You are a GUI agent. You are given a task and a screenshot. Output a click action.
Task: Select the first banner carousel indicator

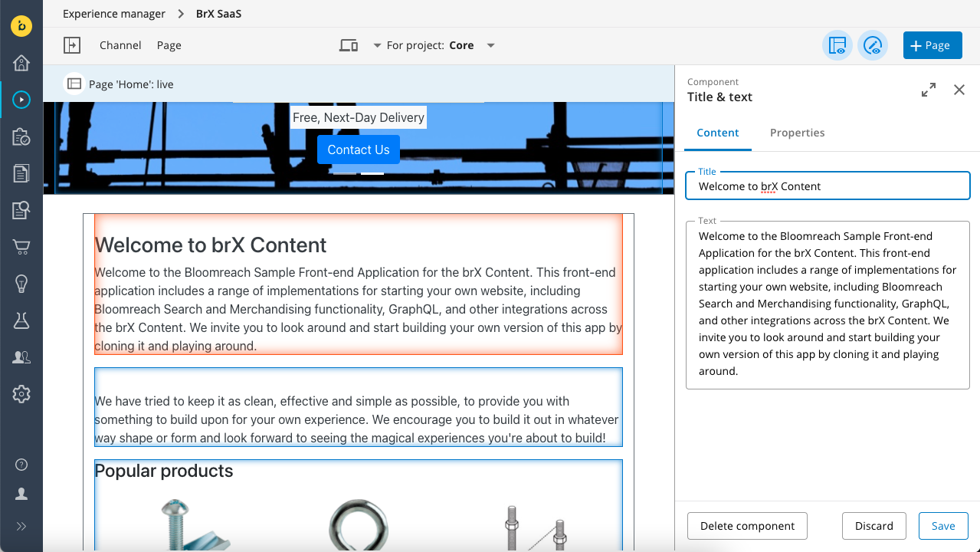345,173
